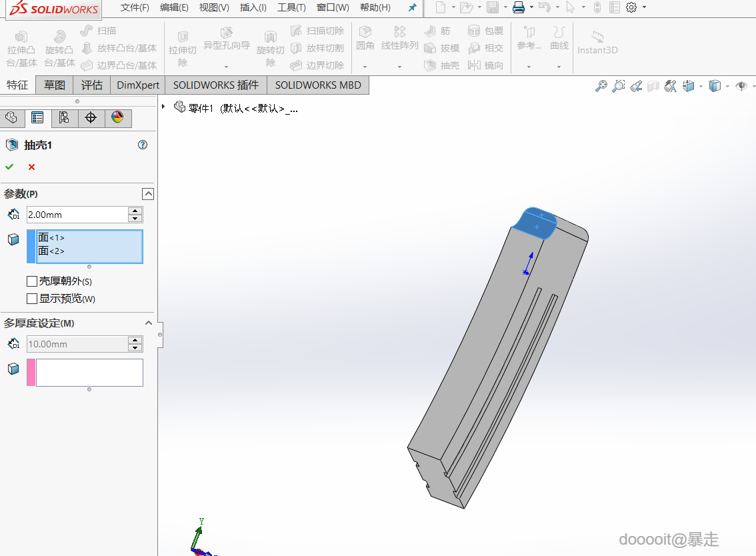The image size is (756, 556).
Task: Open the DisplayManager color ball tab
Action: coord(117,118)
